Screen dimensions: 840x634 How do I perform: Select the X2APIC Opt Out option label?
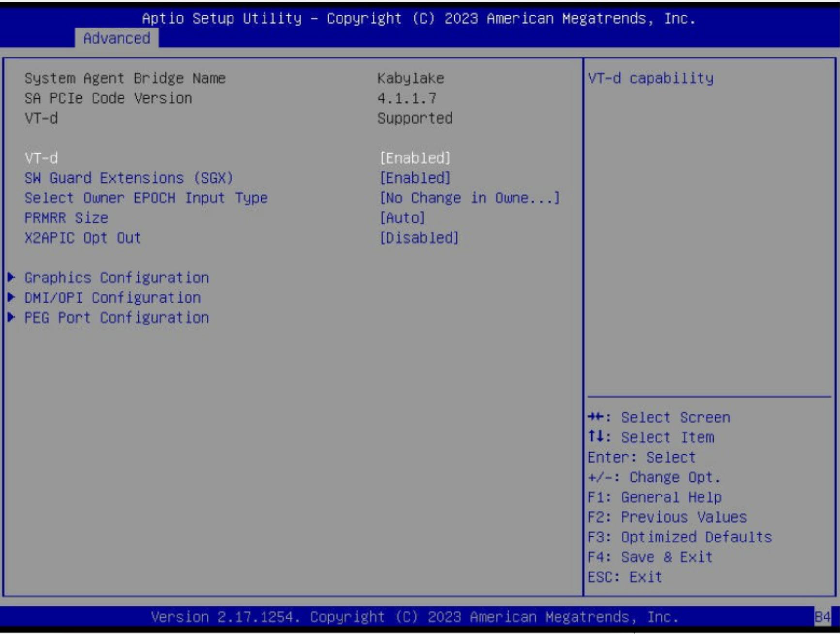[83, 238]
